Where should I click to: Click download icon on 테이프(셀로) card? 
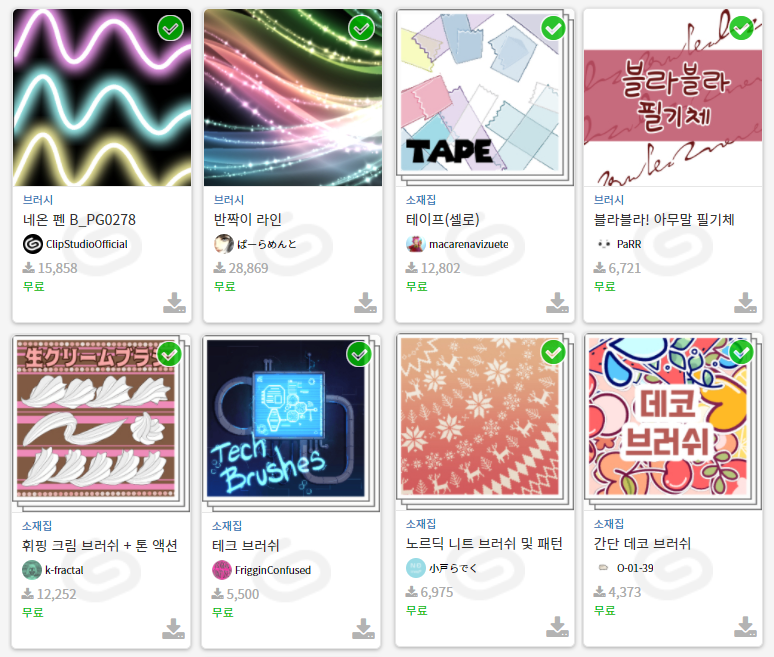pos(557,303)
